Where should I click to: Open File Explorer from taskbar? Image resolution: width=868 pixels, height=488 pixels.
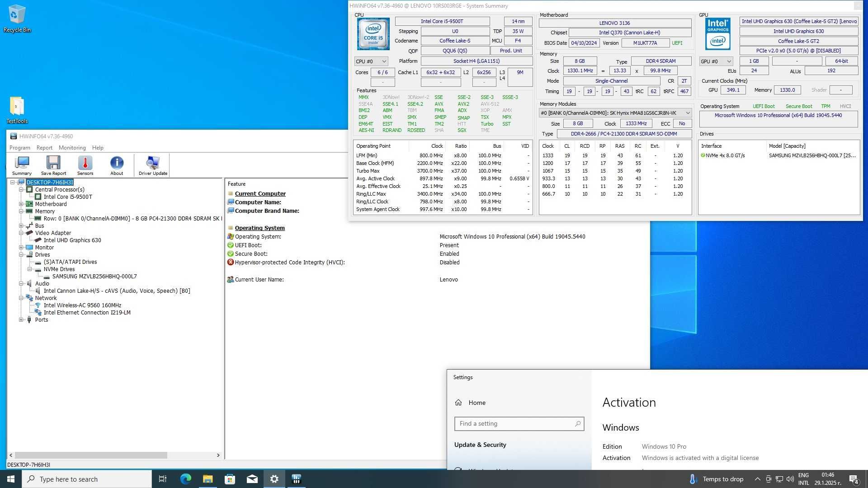coord(208,479)
